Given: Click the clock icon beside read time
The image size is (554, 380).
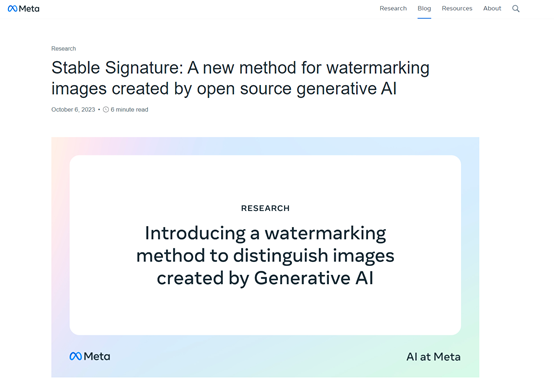Looking at the screenshot, I should (106, 110).
